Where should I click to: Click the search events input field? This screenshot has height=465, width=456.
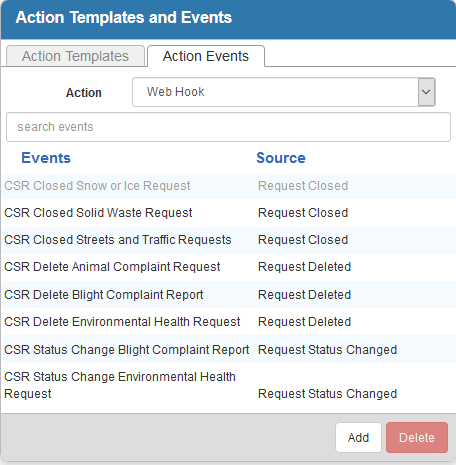point(228,127)
